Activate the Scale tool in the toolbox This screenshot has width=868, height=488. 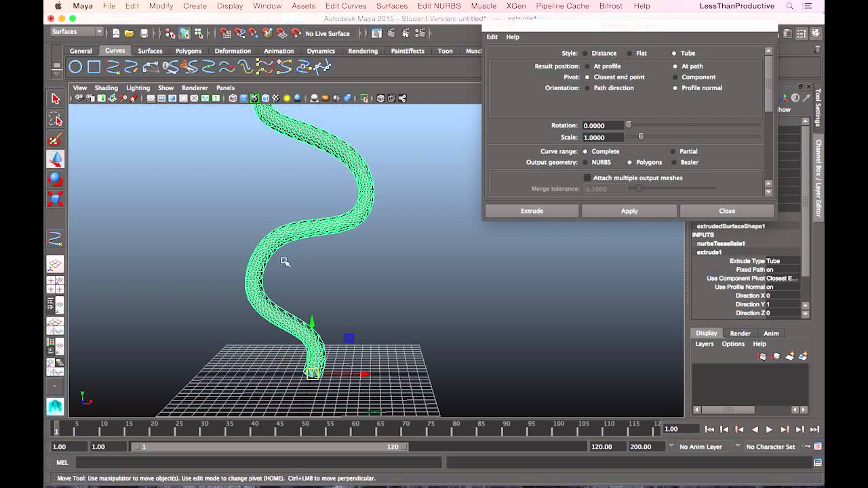pos(56,199)
